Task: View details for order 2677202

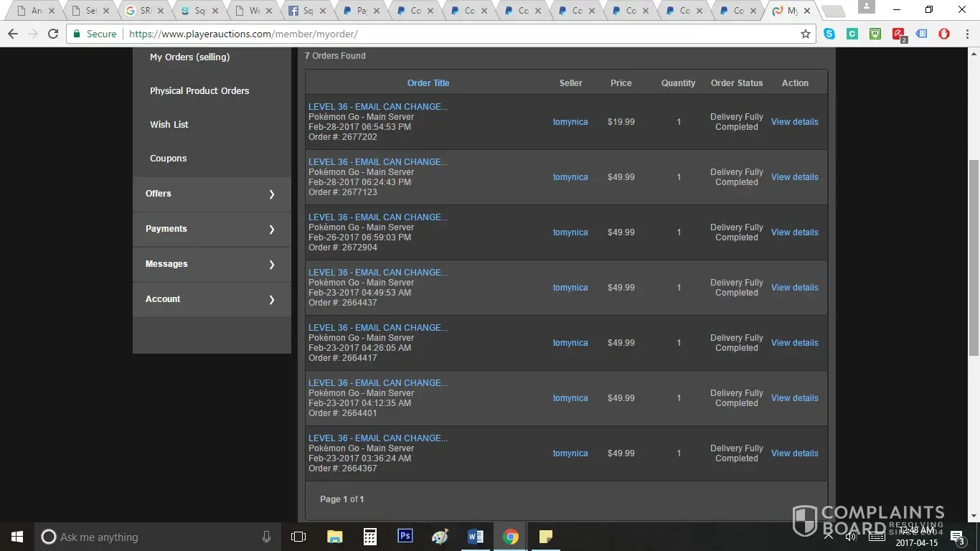Action: point(794,122)
